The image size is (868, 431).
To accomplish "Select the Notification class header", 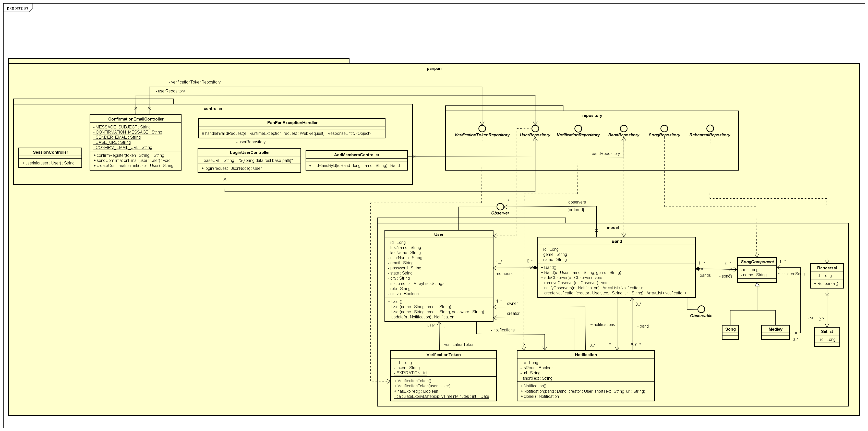I will coord(586,354).
